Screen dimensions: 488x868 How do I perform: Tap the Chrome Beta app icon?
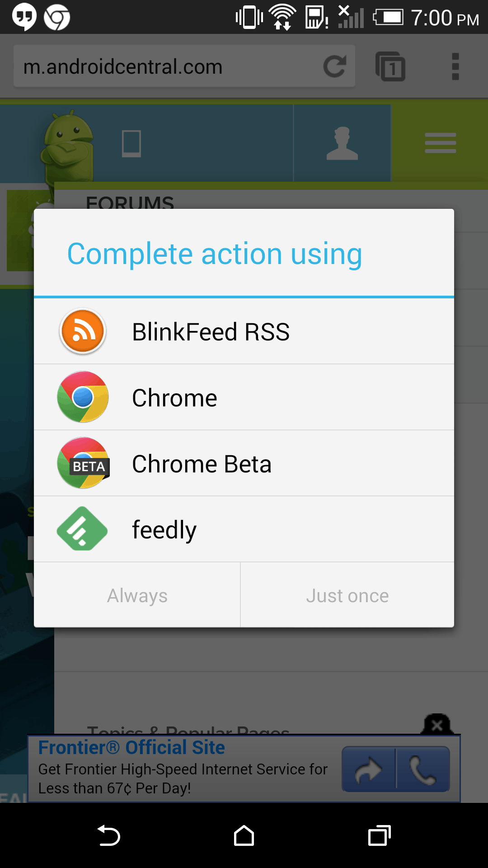(x=83, y=463)
